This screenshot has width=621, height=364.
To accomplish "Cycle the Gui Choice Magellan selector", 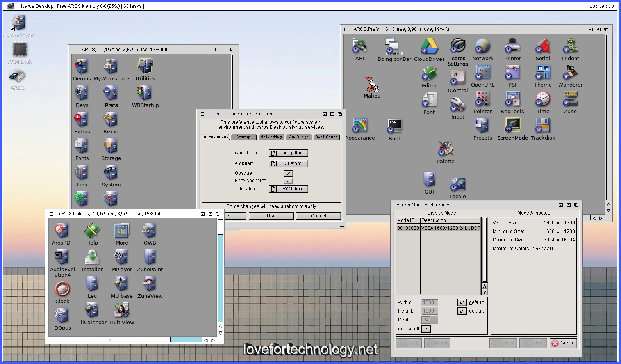I will pos(288,153).
